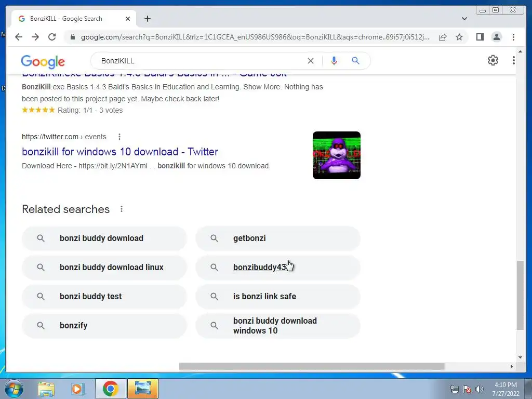Viewport: 532px width, 399px height.
Task: Search for 'bonzi buddy download'
Action: (104, 238)
